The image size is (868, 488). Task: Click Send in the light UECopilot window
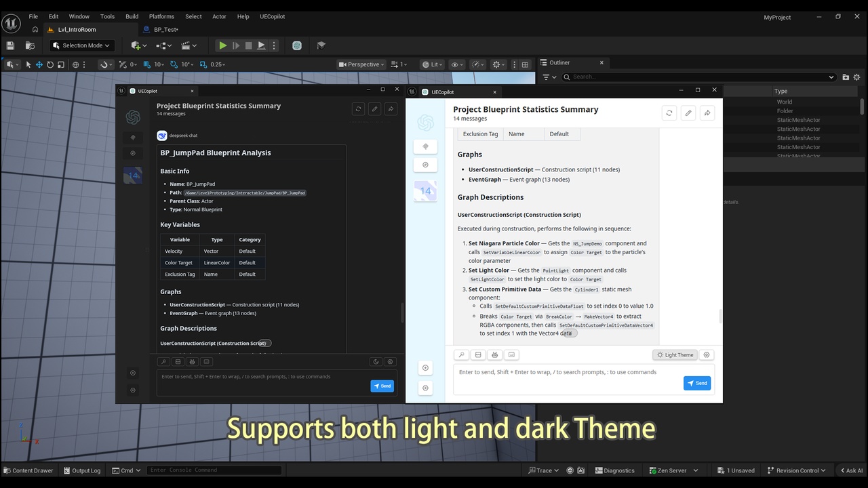pos(697,383)
